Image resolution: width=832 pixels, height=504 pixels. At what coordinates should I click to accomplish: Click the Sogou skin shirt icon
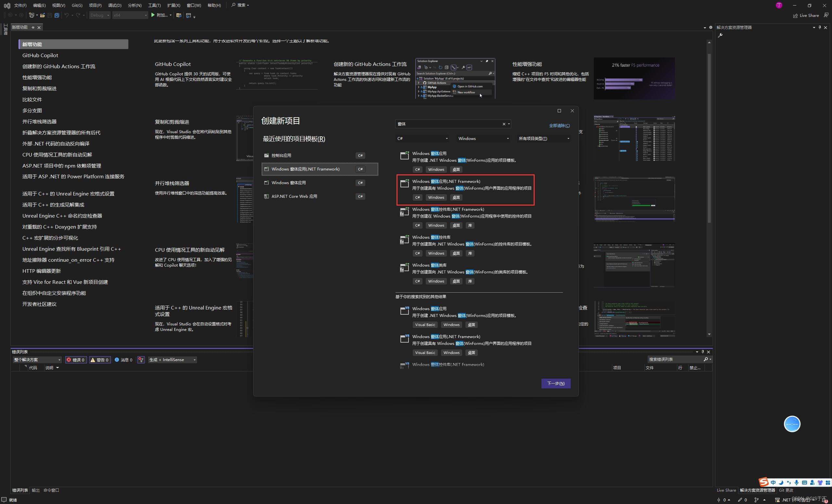[820, 483]
